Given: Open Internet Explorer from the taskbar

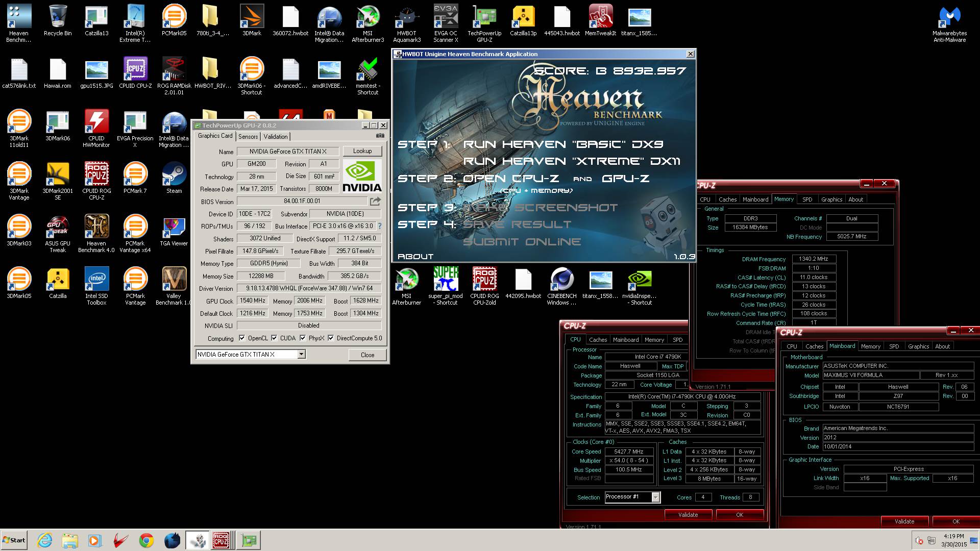Looking at the screenshot, I should pos(45,540).
